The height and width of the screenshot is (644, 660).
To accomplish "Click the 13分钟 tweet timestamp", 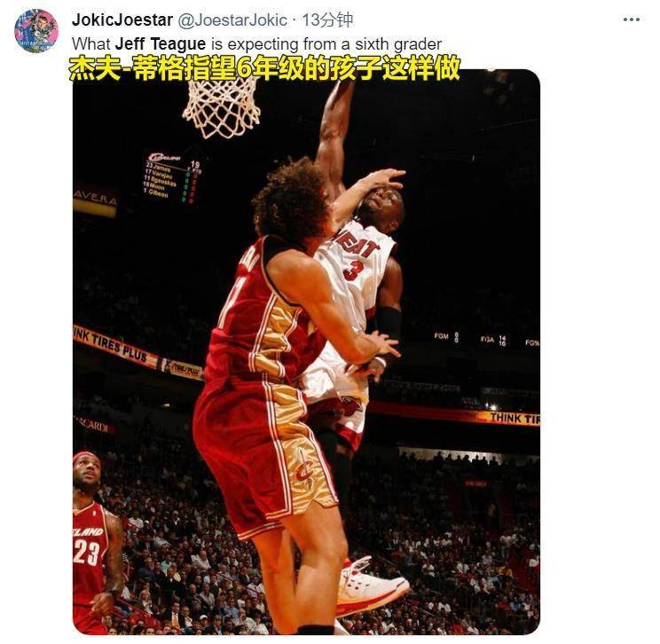I will tap(327, 20).
